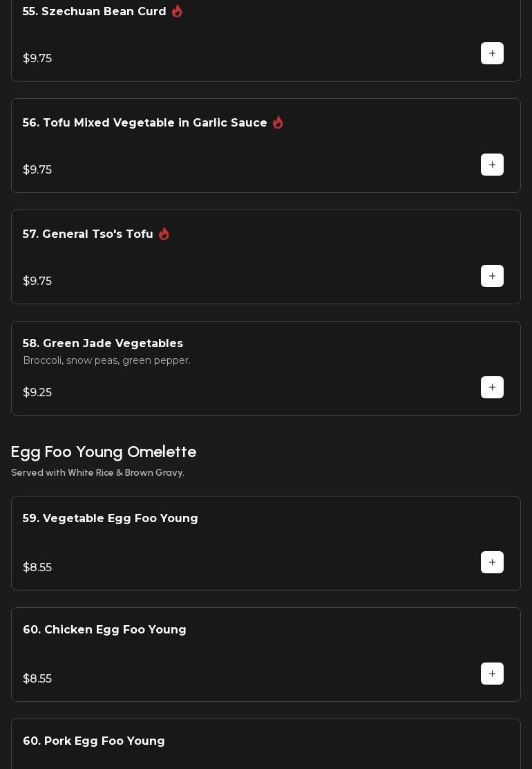Add General Tso's Tofu to order

click(x=492, y=276)
